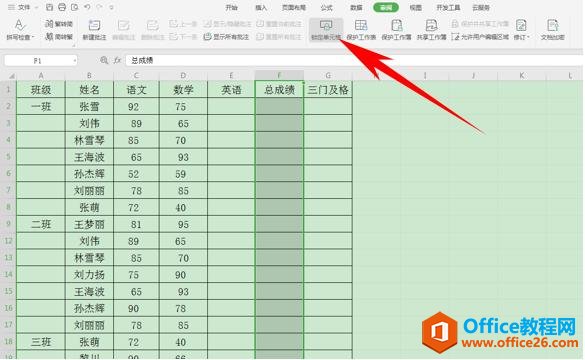Toggle 显示所有批注 to show all comments
This screenshot has height=360, width=585.
[226, 37]
